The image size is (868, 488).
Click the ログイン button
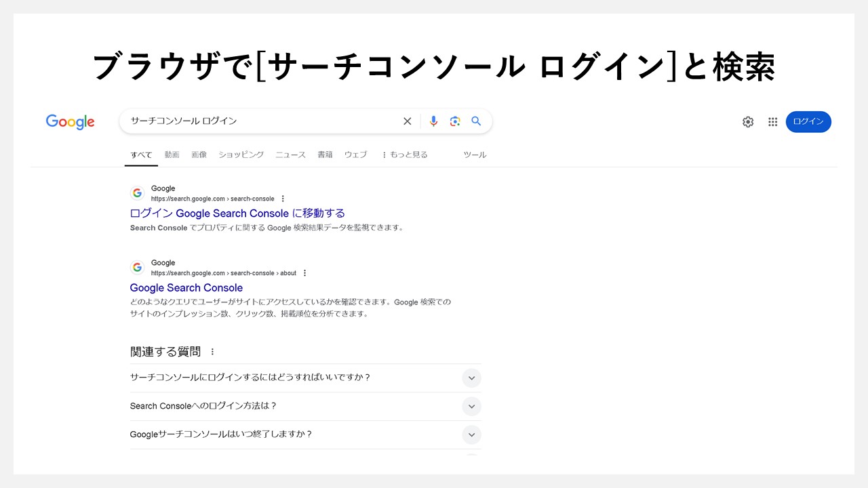point(808,121)
